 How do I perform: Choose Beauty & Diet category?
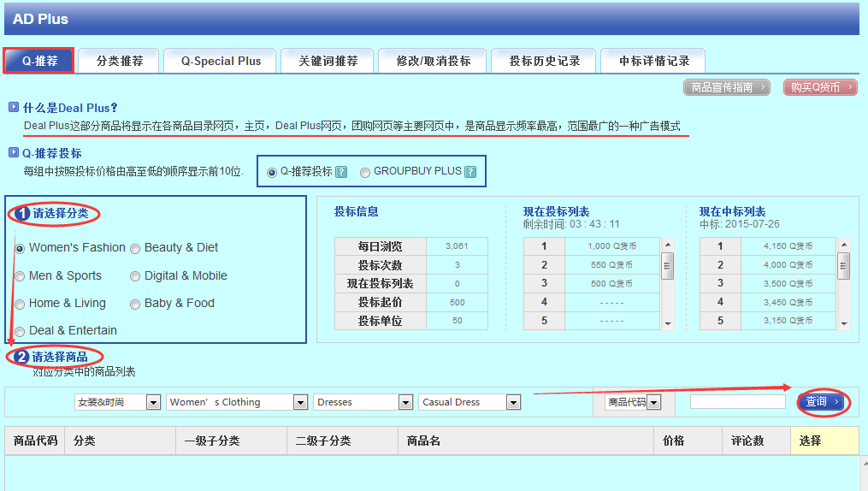pyautogui.click(x=135, y=249)
